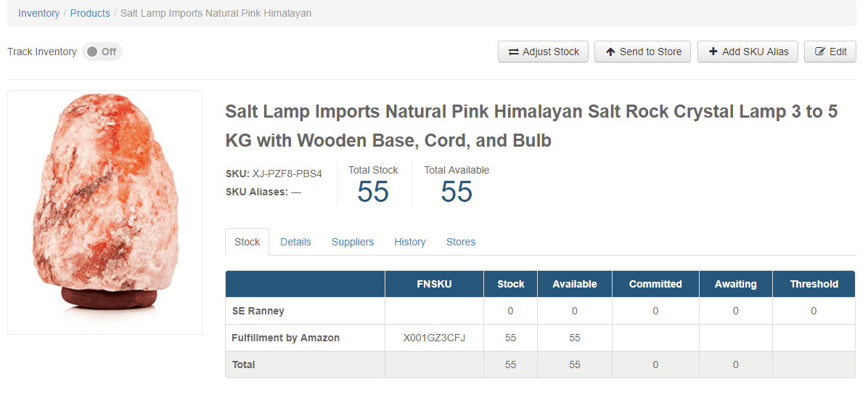
Task: Click the Send to Store up-arrow icon
Action: click(610, 52)
